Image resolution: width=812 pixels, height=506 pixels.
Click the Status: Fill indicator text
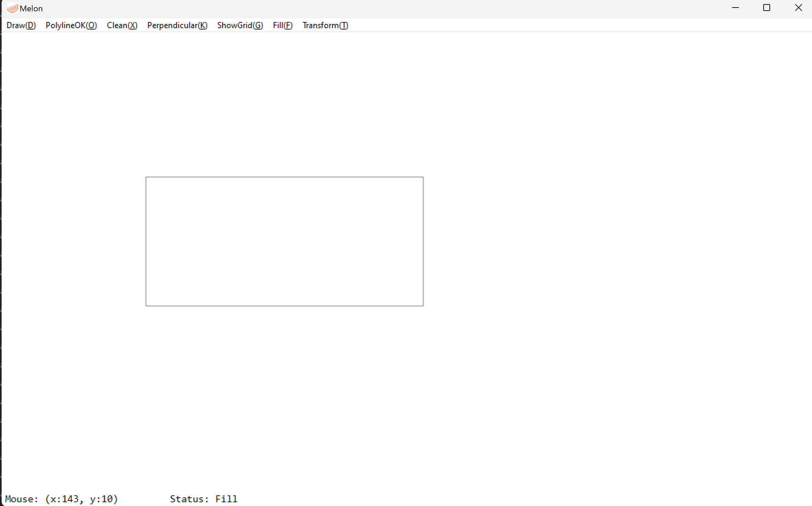pos(203,499)
